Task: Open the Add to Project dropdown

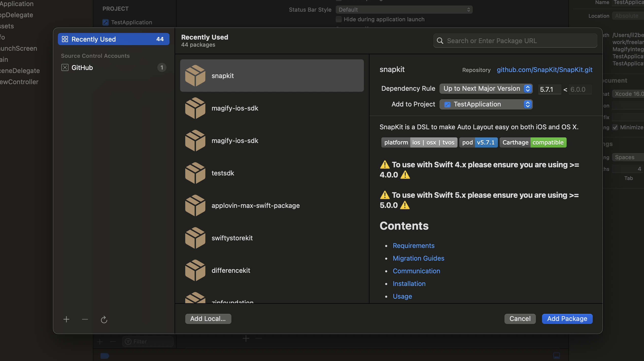Action: tap(486, 104)
